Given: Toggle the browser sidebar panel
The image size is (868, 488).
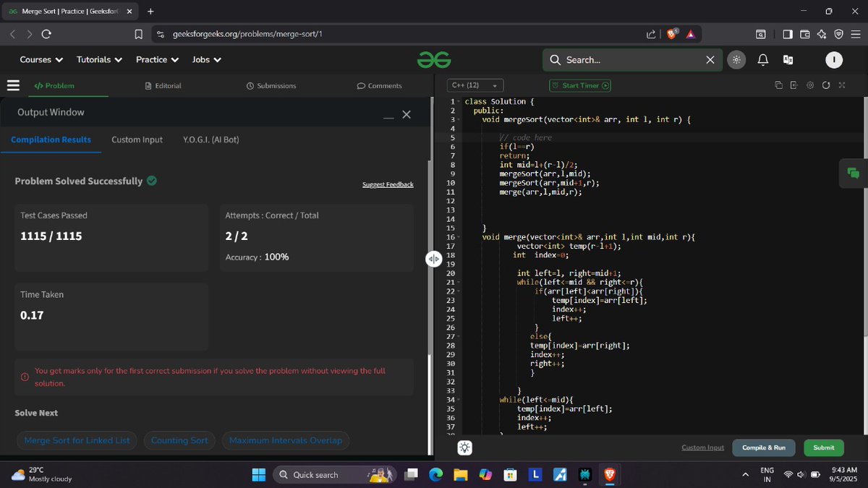Looking at the screenshot, I should [x=787, y=34].
